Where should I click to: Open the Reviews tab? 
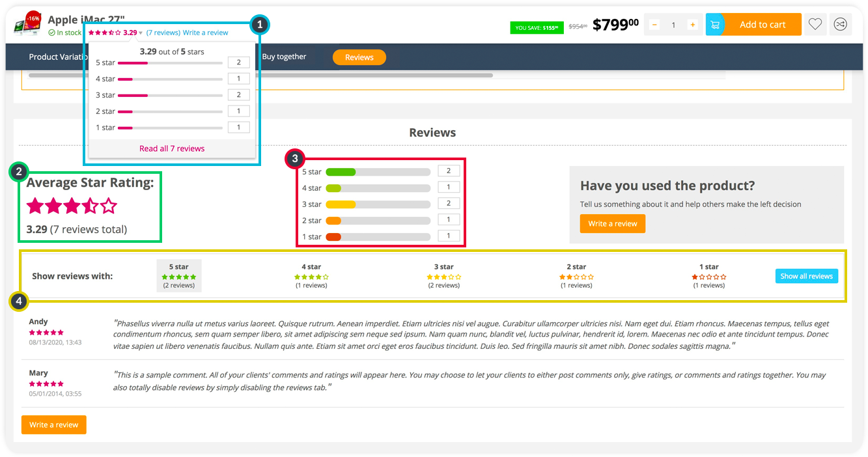coord(359,57)
